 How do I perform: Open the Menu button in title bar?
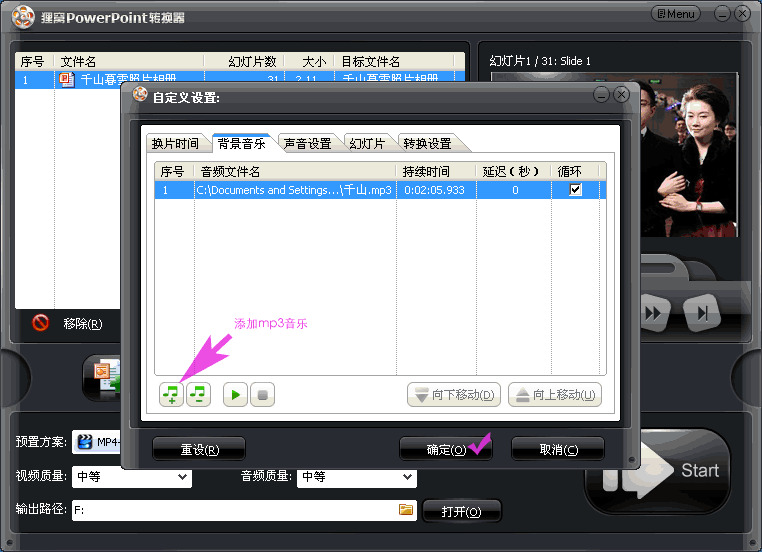click(675, 14)
